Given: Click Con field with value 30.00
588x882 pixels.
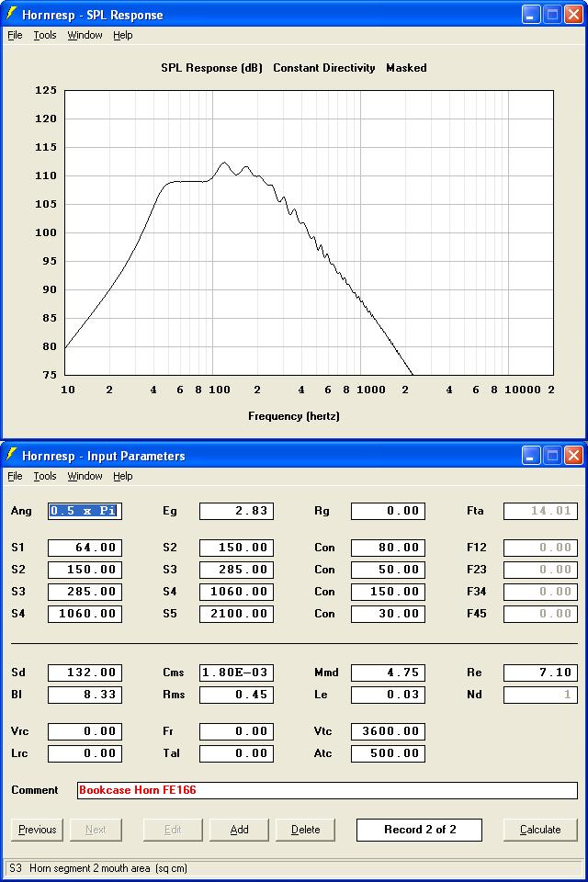Looking at the screenshot, I should click(x=389, y=613).
